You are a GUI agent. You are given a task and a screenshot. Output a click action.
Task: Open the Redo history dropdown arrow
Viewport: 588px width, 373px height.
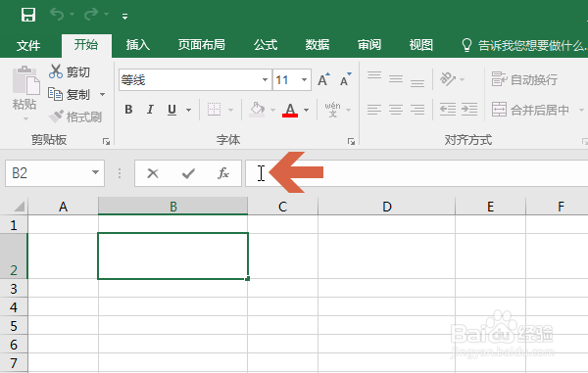point(106,15)
